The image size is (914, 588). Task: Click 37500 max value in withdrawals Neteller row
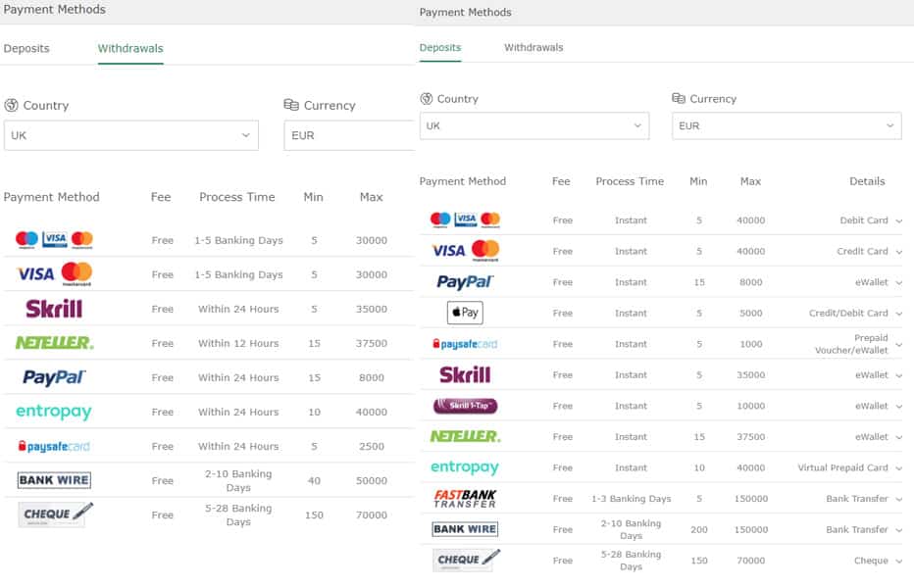pos(372,343)
